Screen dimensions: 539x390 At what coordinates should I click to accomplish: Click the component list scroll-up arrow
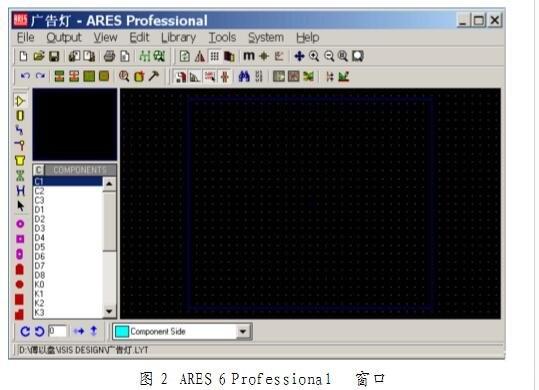pos(109,184)
